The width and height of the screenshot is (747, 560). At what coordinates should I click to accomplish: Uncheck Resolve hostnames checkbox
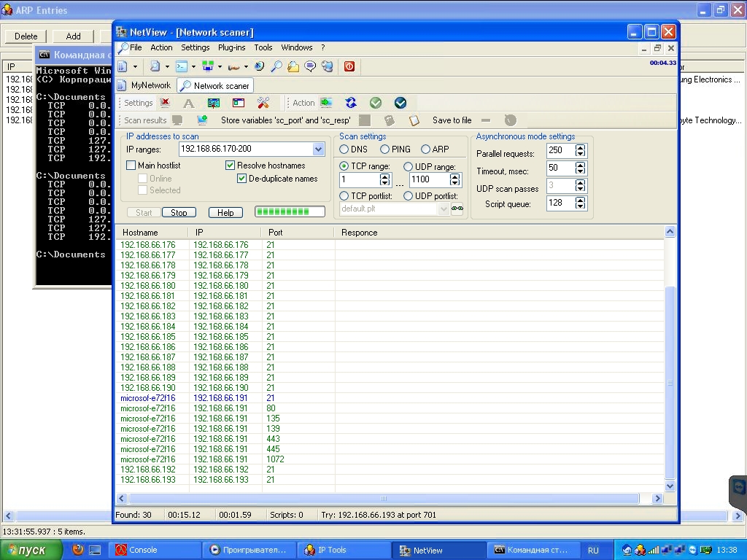tap(230, 166)
